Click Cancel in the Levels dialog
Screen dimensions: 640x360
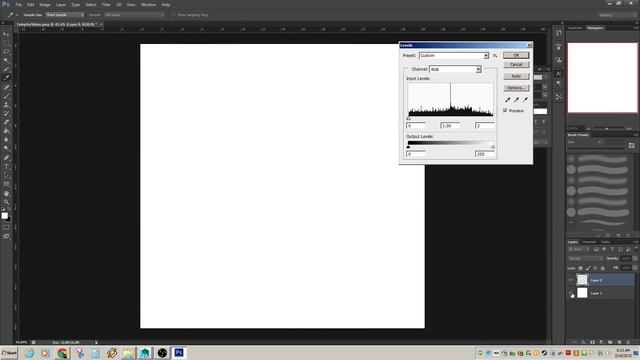(x=516, y=64)
